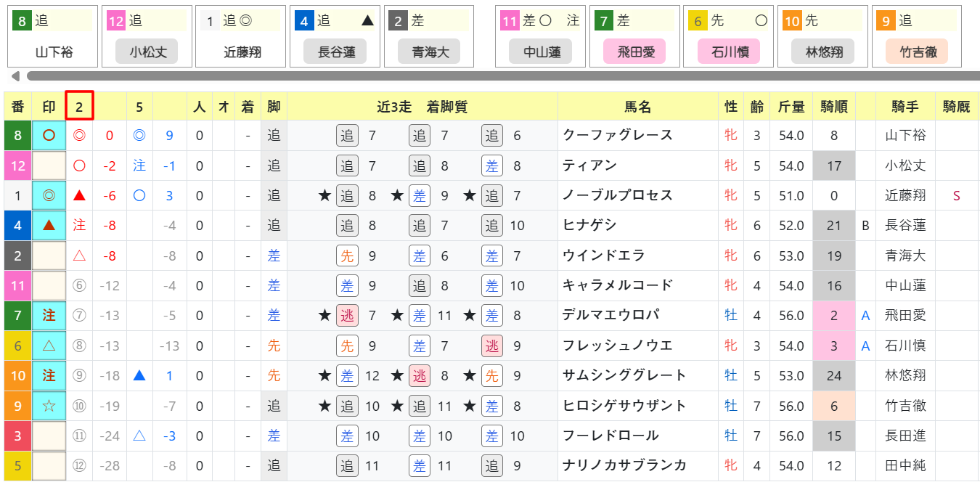Click first 逃 badge in デルマエウロパ row
Image resolution: width=980 pixels, height=482 pixels.
click(348, 315)
